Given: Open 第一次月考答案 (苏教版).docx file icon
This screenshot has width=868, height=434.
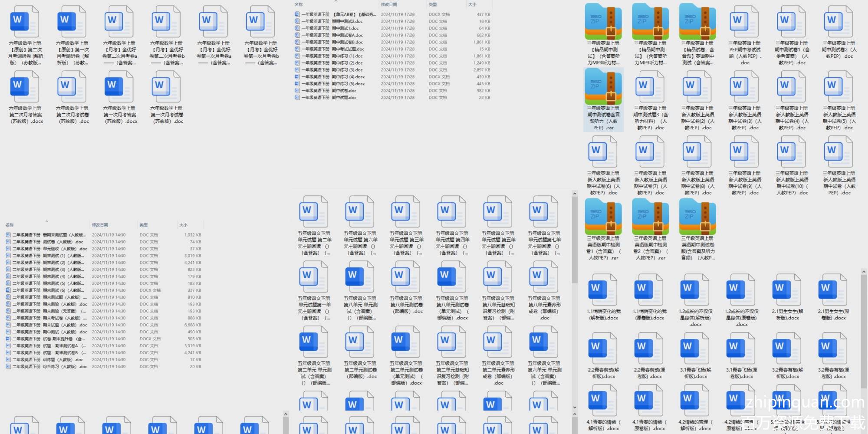Looking at the screenshot, I should [119, 87].
